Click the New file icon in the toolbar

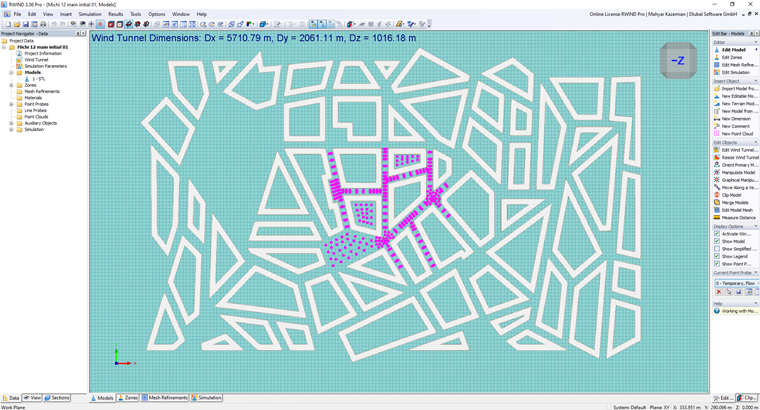point(8,24)
